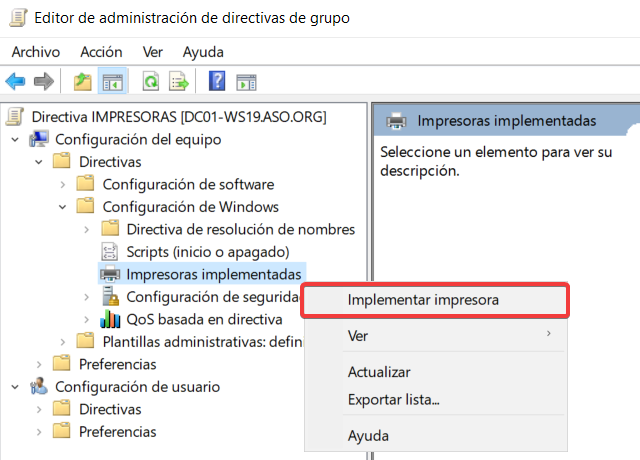Choose Implementar impresora from context menu

pyautogui.click(x=422, y=299)
